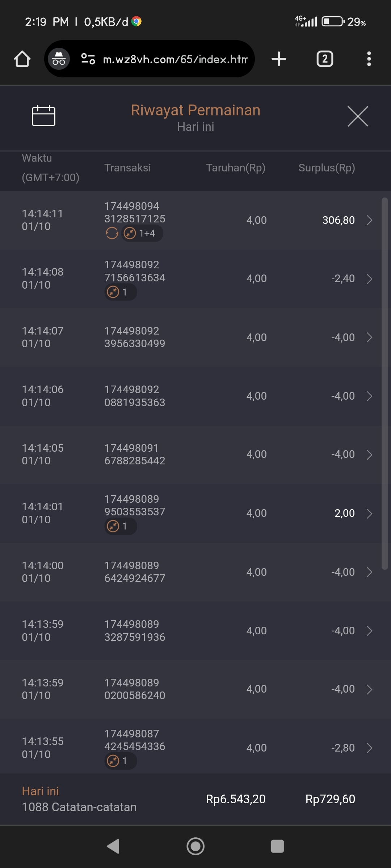391x868 pixels.
Task: Close the Riwayat Permainan panel
Action: (358, 116)
